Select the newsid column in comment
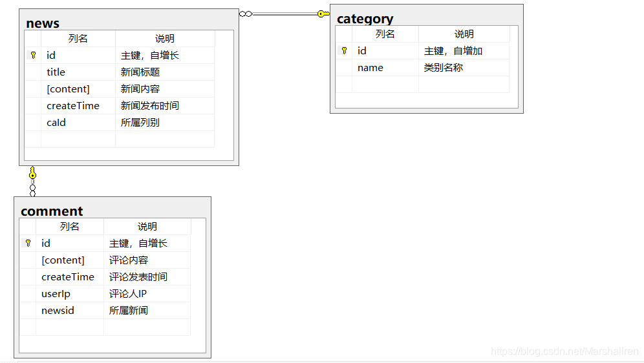The height and width of the screenshot is (363, 644). click(x=69, y=311)
